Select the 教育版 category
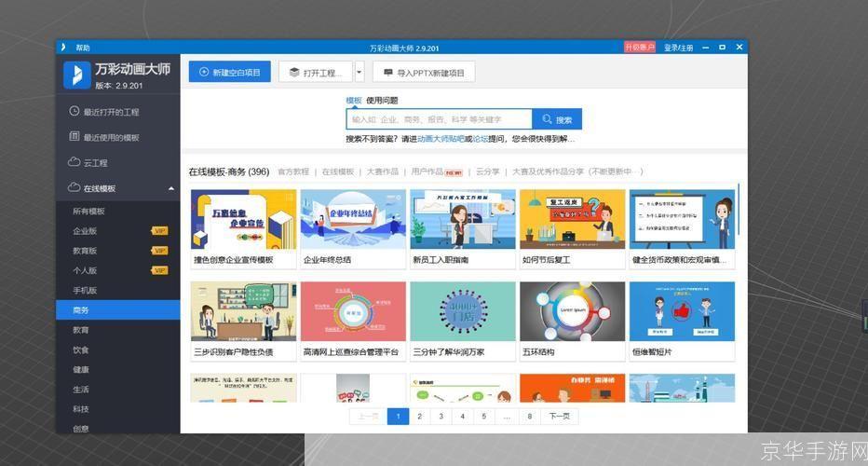 pyautogui.click(x=85, y=251)
